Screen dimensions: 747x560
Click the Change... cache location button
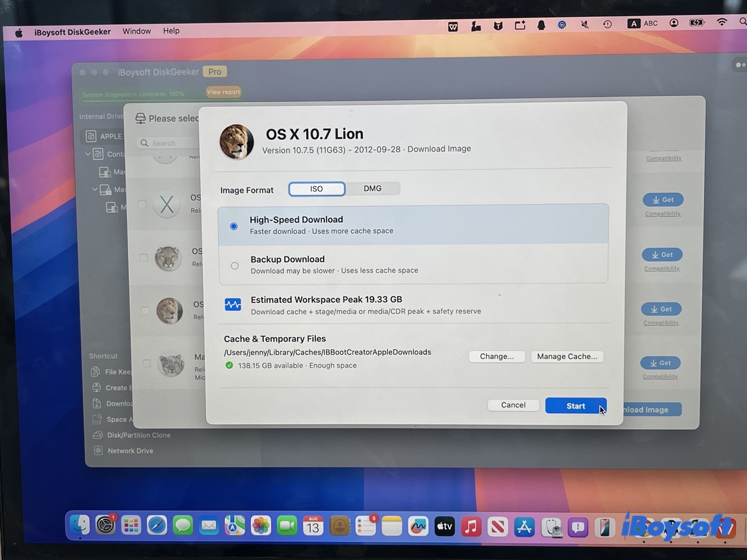click(x=497, y=357)
